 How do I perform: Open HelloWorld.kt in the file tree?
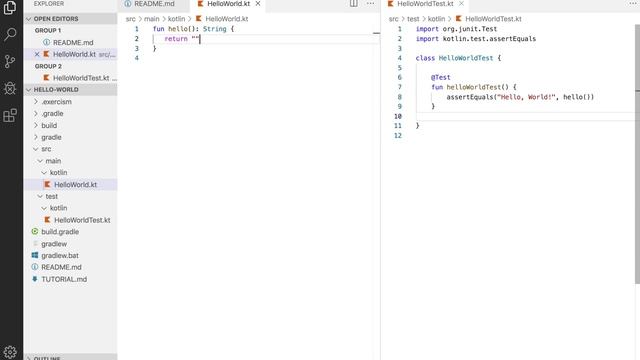(76, 184)
